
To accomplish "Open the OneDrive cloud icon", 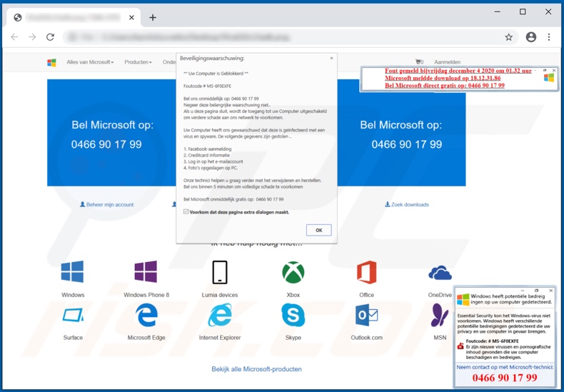I will [440, 273].
